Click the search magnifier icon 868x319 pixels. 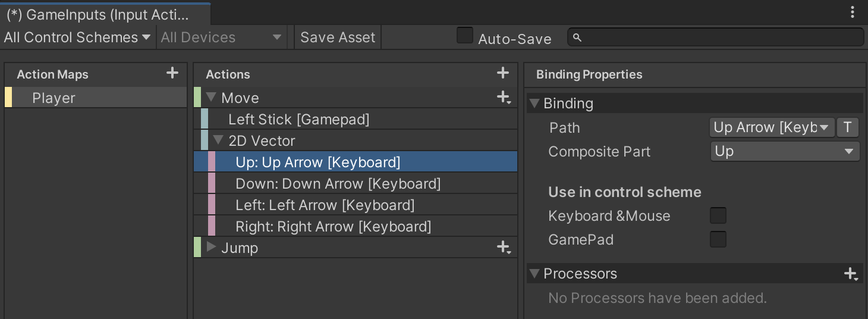(x=577, y=37)
